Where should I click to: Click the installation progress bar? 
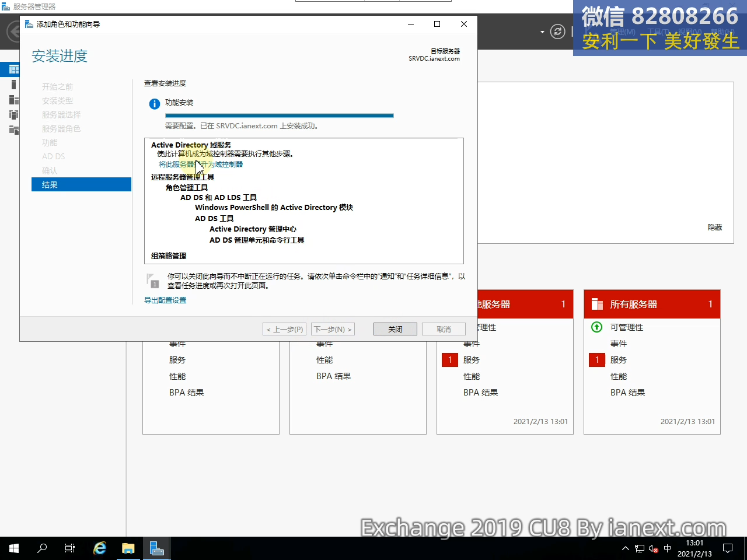(x=280, y=116)
